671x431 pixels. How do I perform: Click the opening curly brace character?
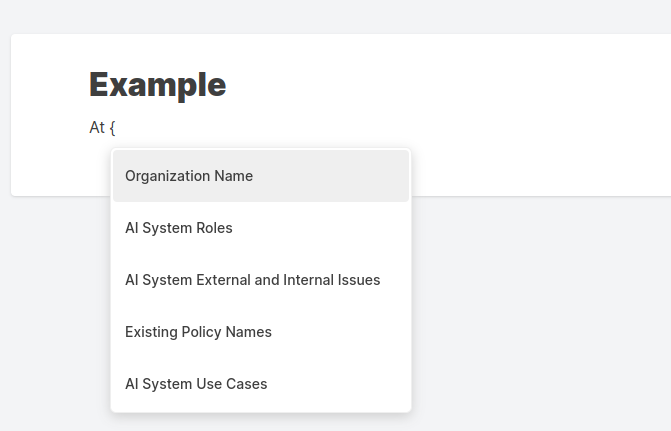point(113,128)
